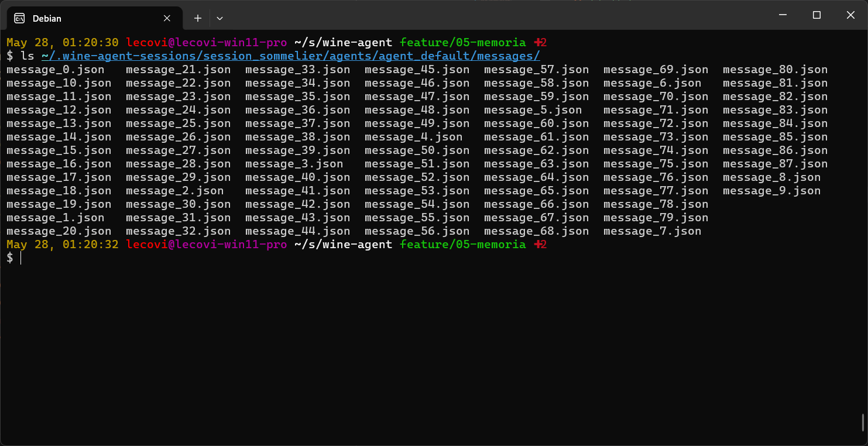Screen dimensions: 868x446
Task: Click message_64.json file name
Action: (536, 177)
